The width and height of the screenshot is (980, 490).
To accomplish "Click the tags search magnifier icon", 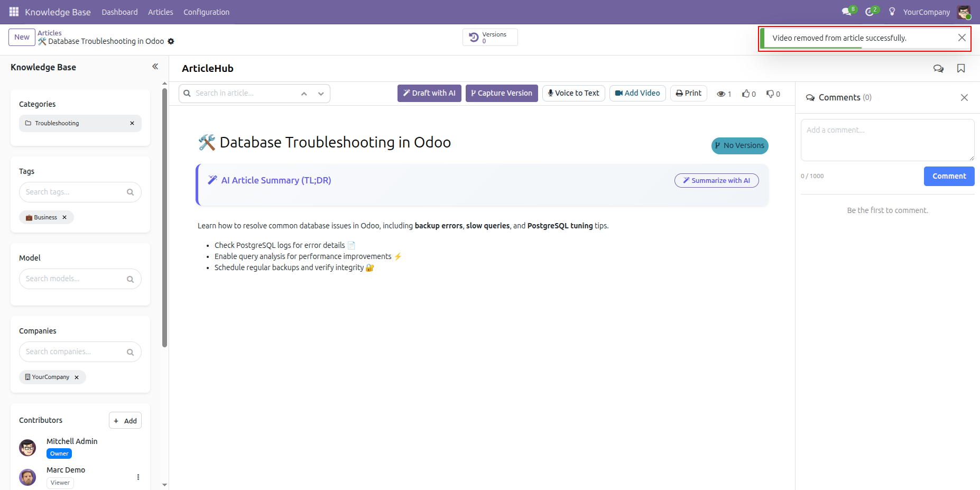I will click(x=130, y=192).
